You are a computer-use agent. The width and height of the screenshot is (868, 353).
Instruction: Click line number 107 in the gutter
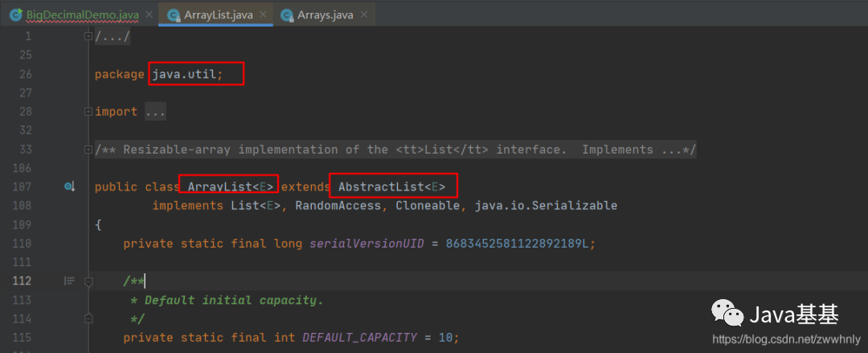pos(21,187)
